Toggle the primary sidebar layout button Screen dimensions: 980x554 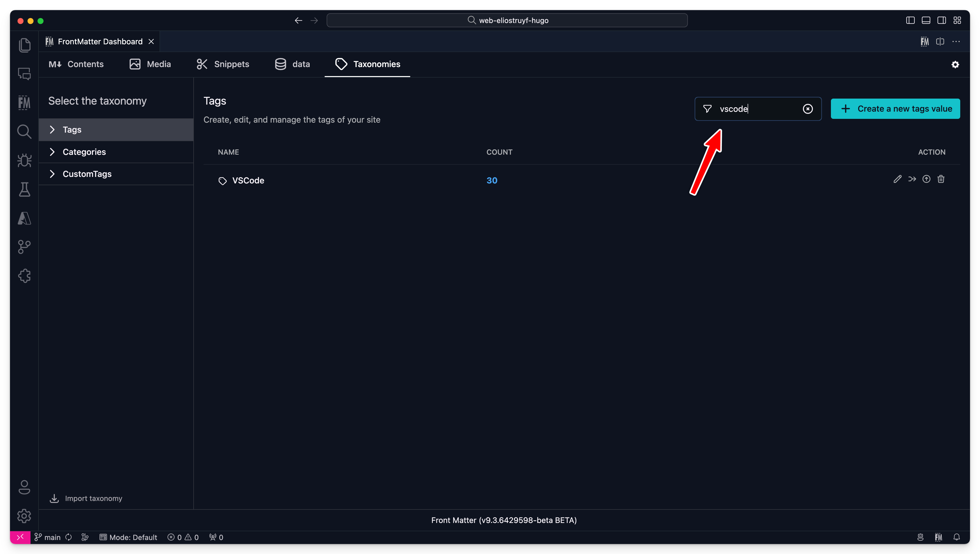tap(910, 21)
